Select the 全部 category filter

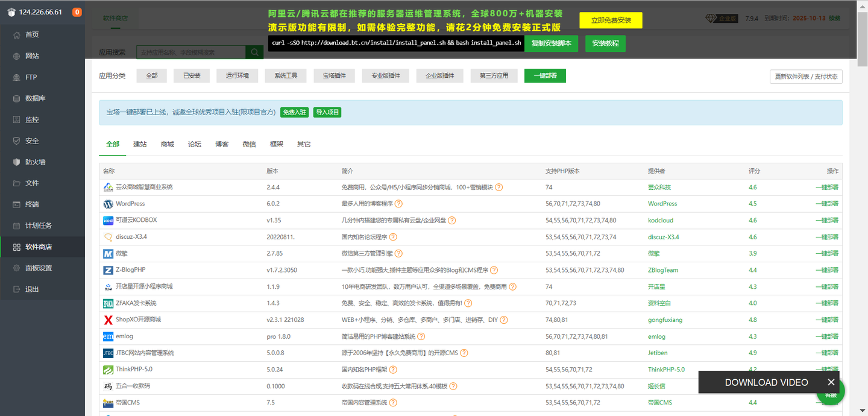coord(152,75)
